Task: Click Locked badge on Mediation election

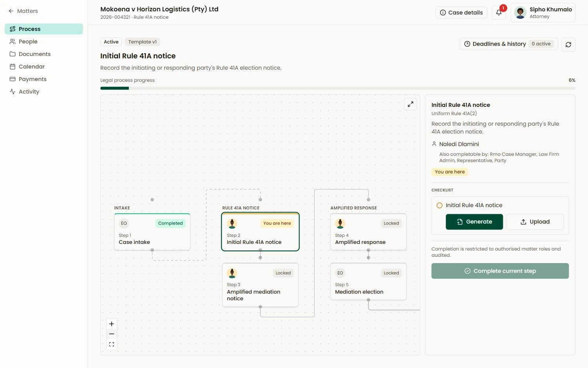Action: tap(391, 273)
